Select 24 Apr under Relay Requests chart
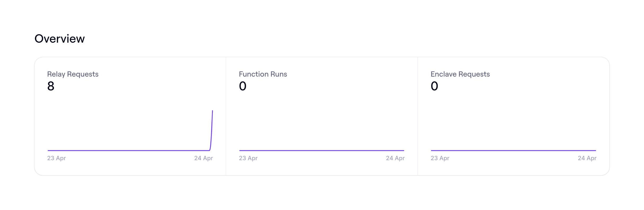The height and width of the screenshot is (210, 644). 204,158
